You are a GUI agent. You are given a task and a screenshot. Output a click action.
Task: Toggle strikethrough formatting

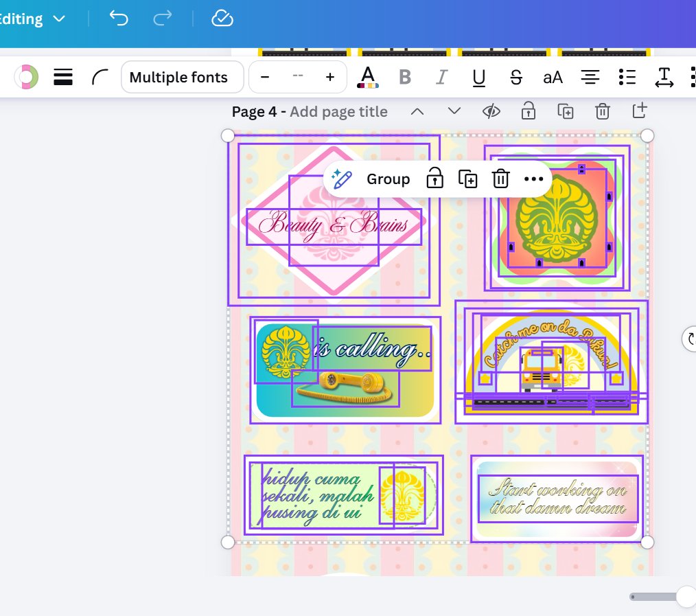pyautogui.click(x=515, y=78)
